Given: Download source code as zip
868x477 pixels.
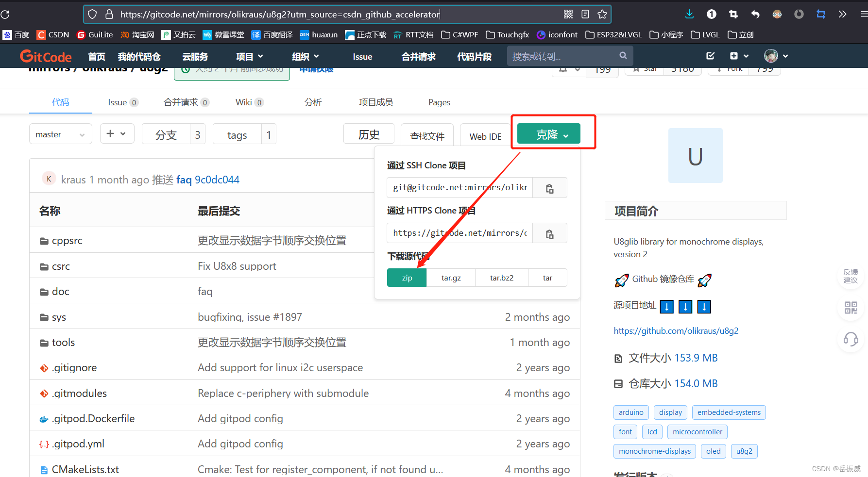Looking at the screenshot, I should click(407, 277).
